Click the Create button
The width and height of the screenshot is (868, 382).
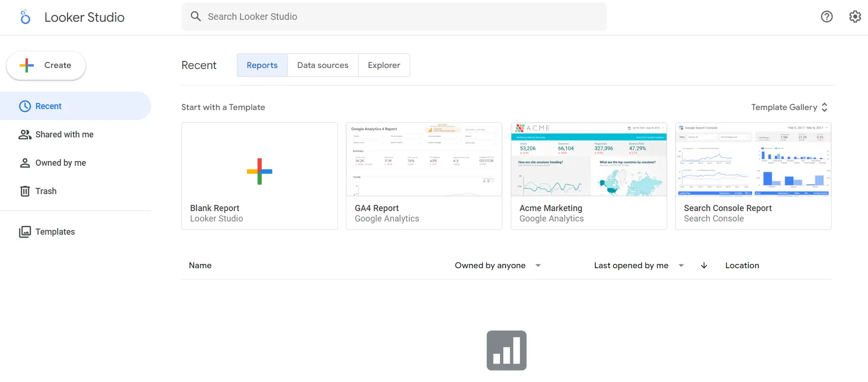pos(46,65)
